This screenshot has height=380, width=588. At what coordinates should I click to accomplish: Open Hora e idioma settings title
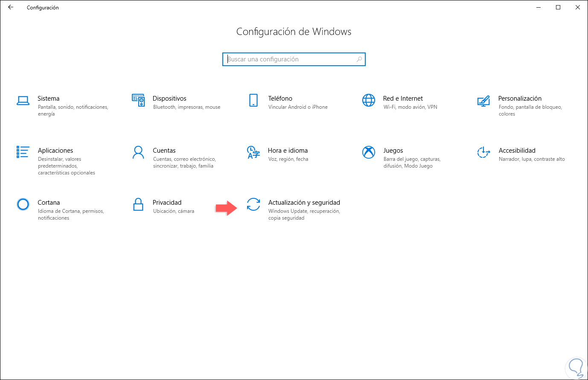pos(288,151)
